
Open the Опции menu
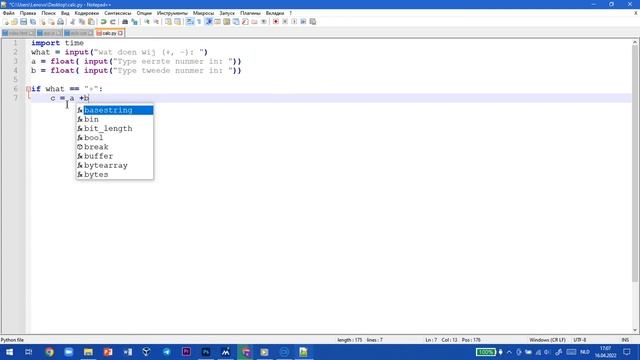tap(144, 13)
